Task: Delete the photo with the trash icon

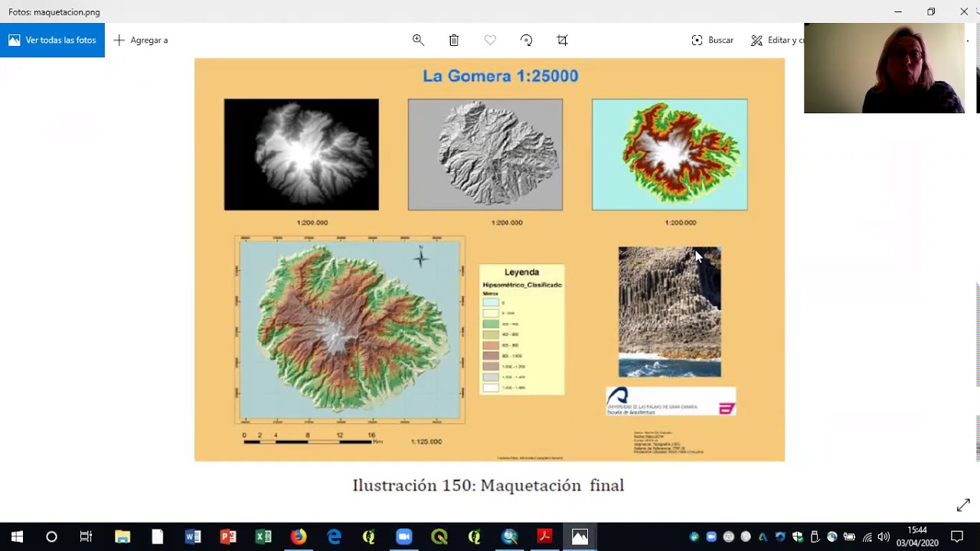Action: (x=454, y=40)
